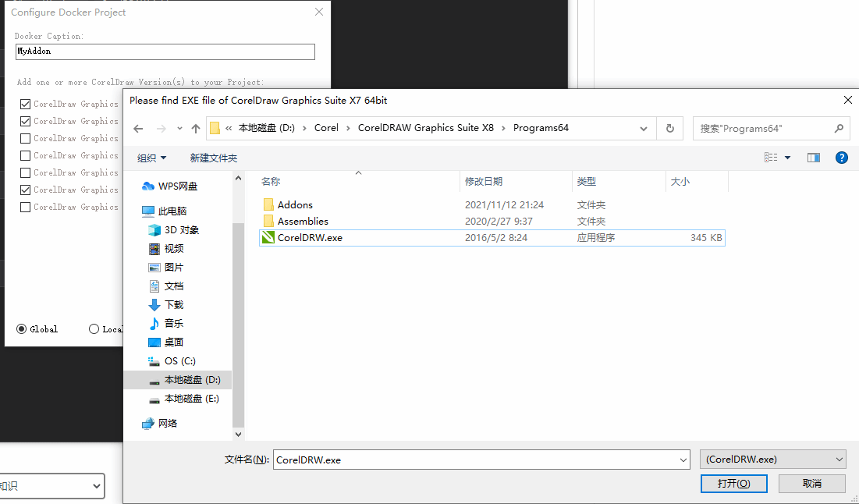The height and width of the screenshot is (504, 859).
Task: Open the help question mark icon
Action: (x=841, y=158)
